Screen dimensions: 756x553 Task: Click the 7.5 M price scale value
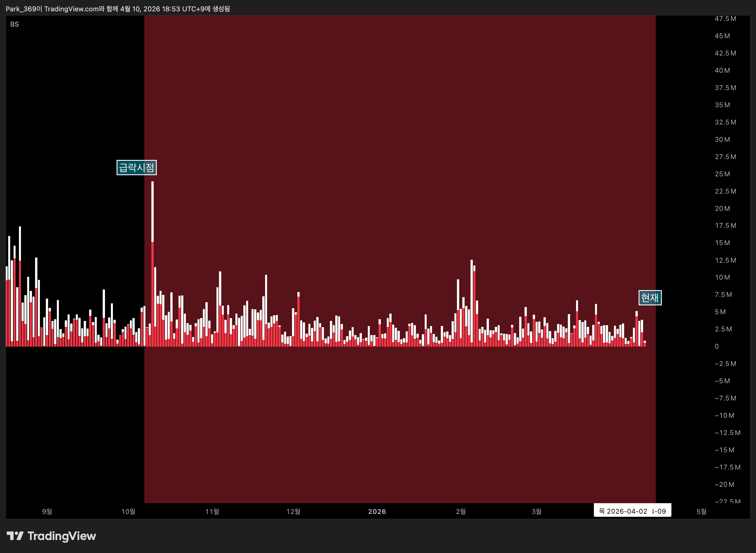(x=723, y=295)
